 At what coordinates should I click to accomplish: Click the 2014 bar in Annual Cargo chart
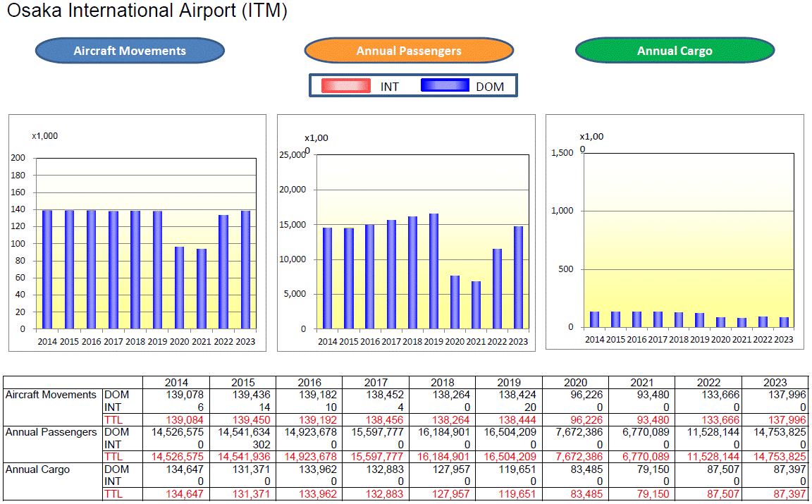click(x=594, y=319)
